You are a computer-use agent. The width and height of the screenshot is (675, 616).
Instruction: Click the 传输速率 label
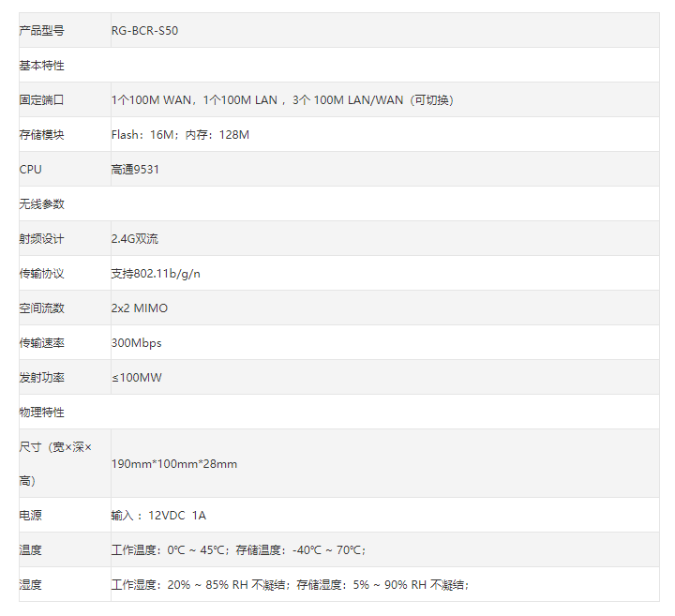pyautogui.click(x=42, y=342)
